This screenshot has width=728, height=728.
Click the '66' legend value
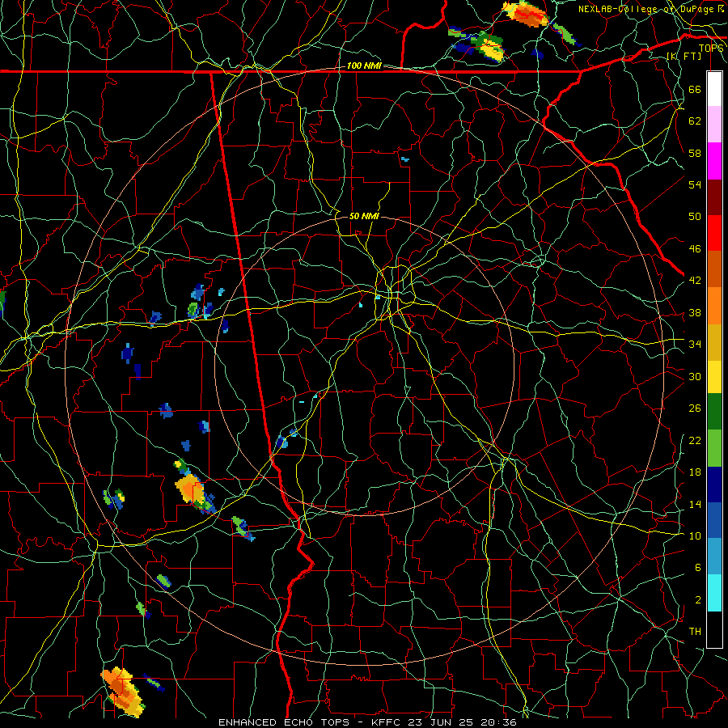pos(695,89)
